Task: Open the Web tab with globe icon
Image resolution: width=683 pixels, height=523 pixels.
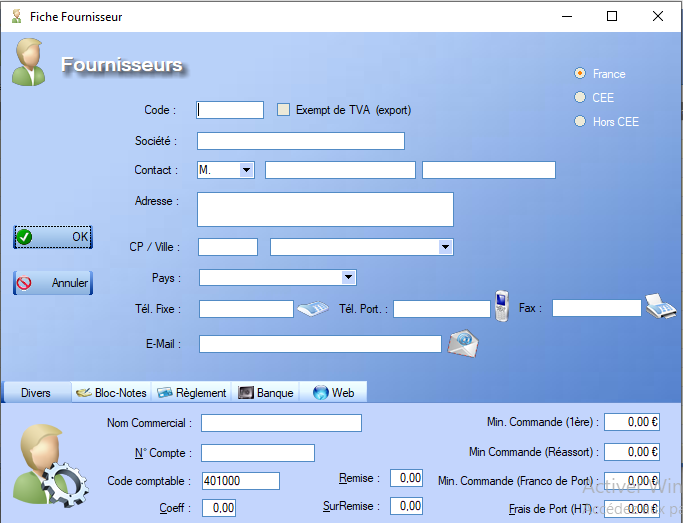Action: coord(334,392)
